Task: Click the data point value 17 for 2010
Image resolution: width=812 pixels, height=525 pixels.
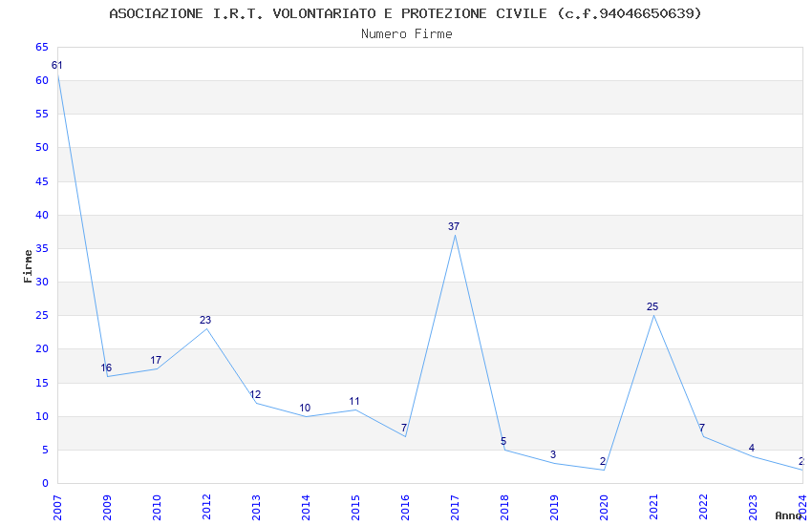Action: 156,360
